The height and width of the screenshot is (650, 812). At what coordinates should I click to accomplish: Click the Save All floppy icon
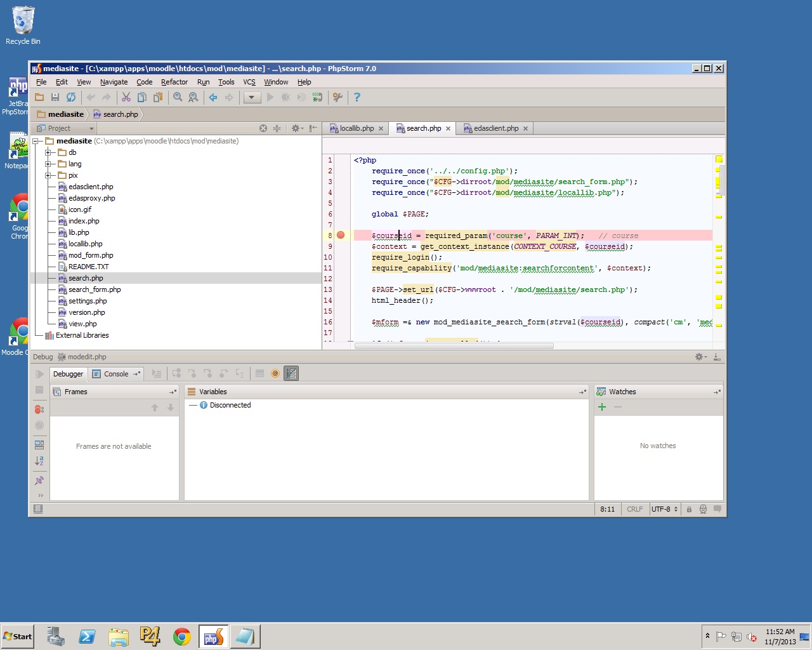tap(55, 97)
